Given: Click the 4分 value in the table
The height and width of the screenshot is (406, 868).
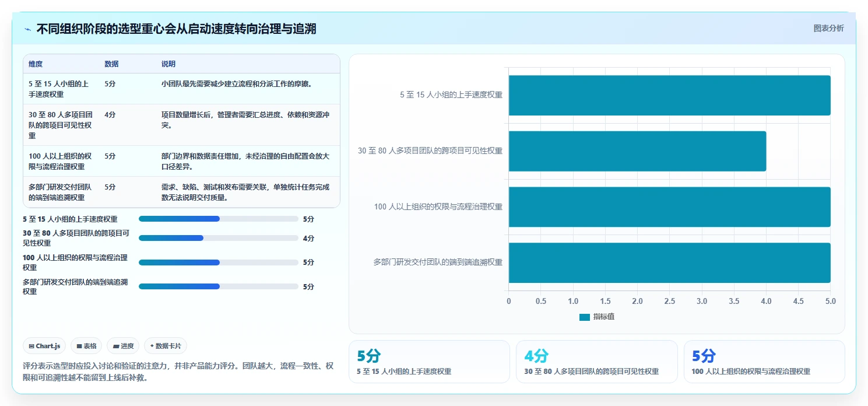Looking at the screenshot, I should (x=110, y=115).
